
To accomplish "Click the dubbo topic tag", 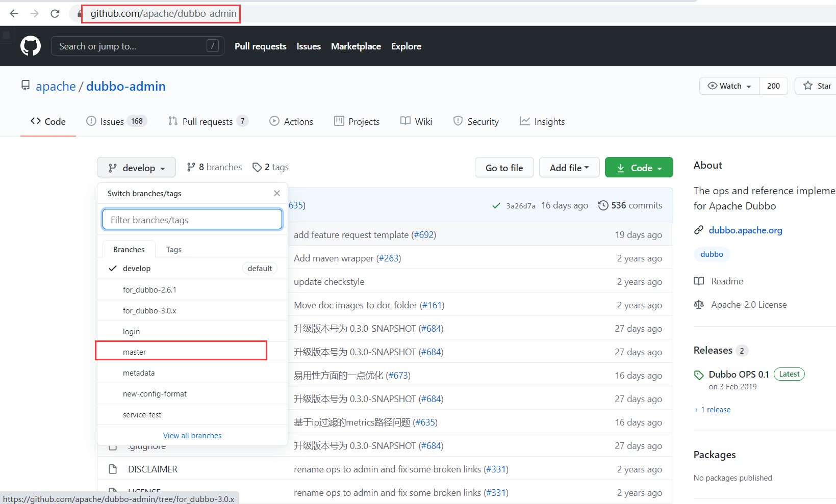I will tap(712, 254).
